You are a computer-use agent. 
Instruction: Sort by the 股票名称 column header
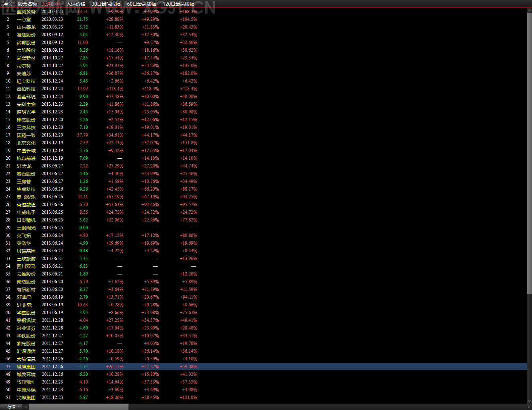(x=28, y=4)
